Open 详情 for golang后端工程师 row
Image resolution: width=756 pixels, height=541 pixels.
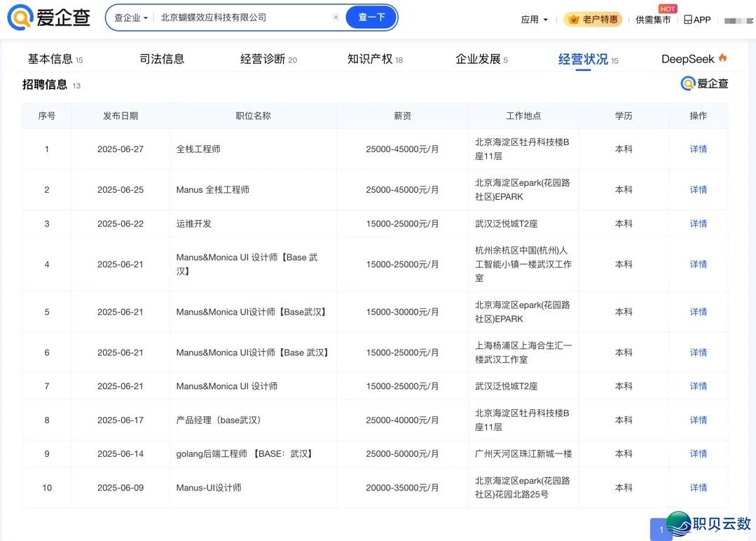tap(698, 453)
